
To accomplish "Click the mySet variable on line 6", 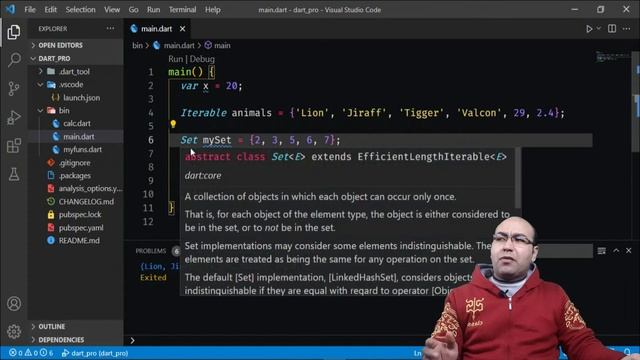I will pos(217,140).
